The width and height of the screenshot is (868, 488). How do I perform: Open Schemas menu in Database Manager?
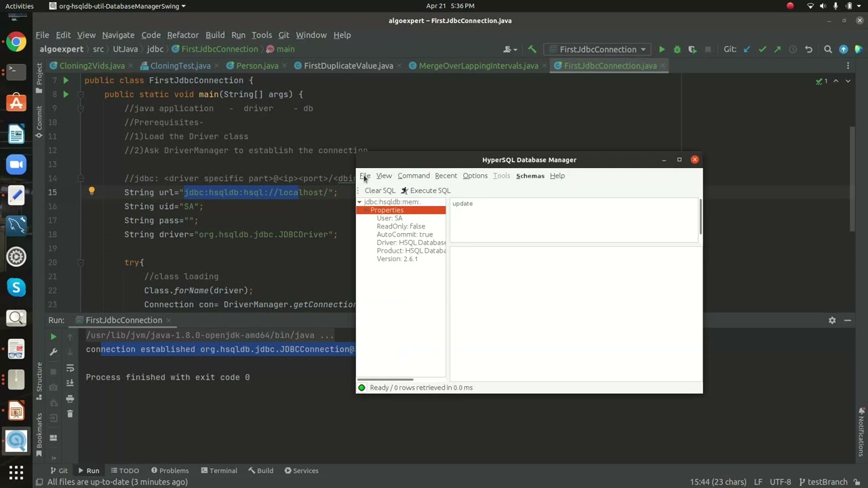(530, 176)
